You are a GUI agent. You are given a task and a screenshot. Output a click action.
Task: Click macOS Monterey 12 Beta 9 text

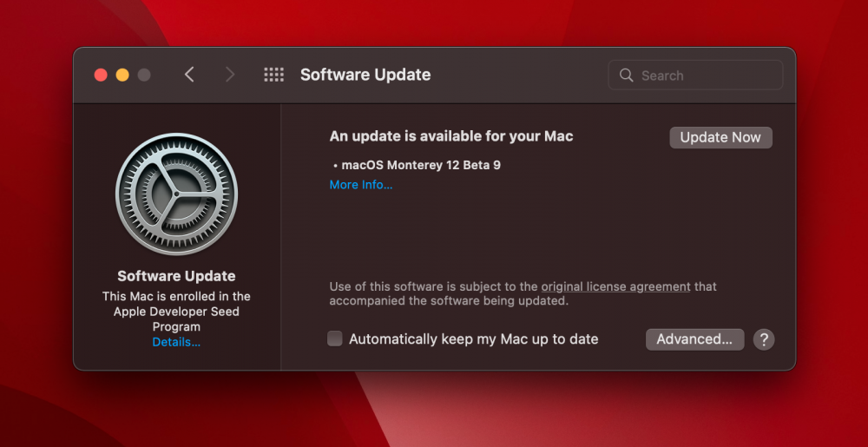click(421, 165)
